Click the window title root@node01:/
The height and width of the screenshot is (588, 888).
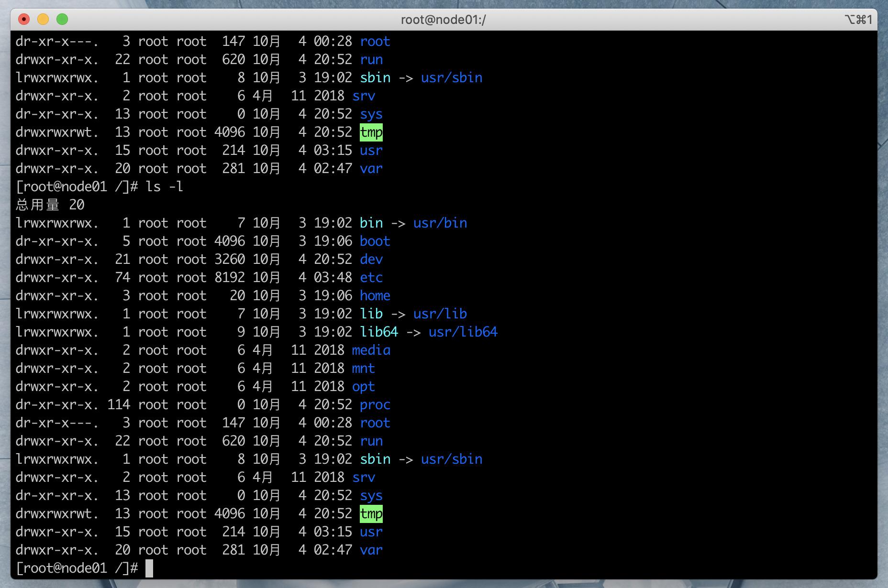[x=444, y=20]
